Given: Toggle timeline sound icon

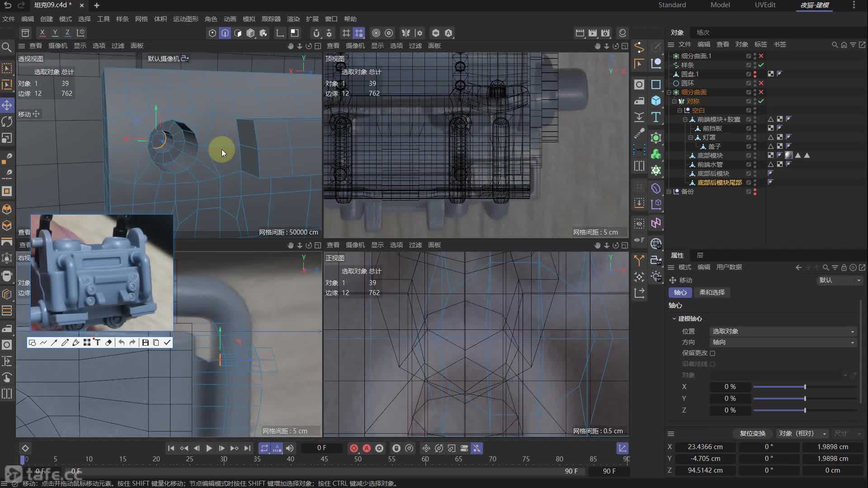Looking at the screenshot, I should [290, 448].
